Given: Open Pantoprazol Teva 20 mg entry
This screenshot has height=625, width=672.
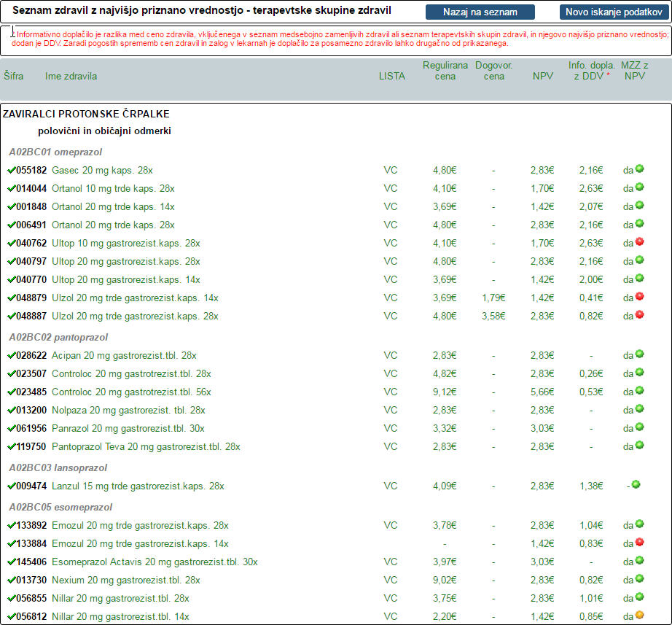Looking at the screenshot, I should (146, 446).
